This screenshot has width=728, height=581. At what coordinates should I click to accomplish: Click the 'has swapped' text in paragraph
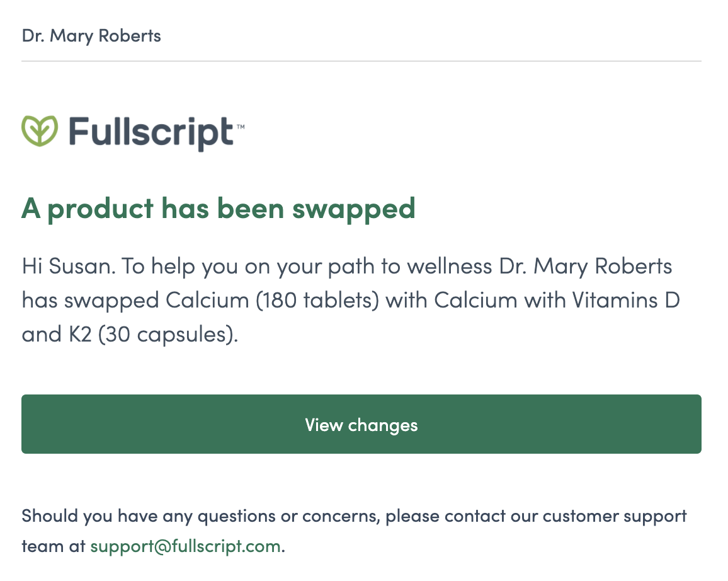(x=91, y=301)
